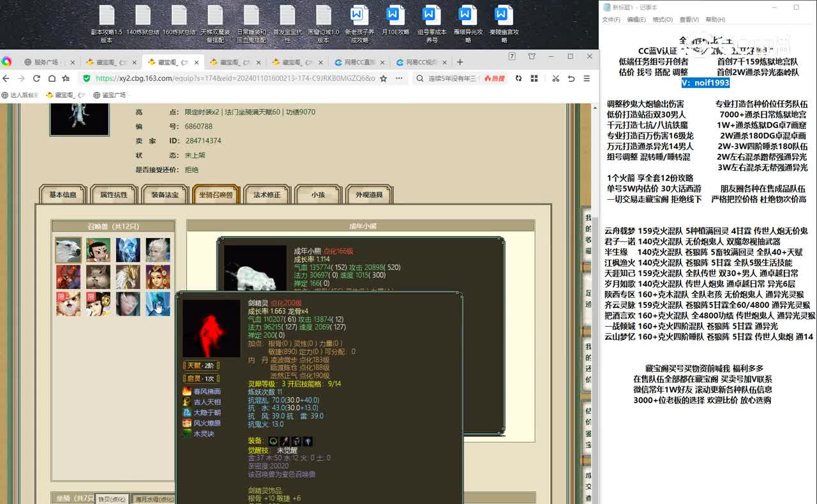Reload the page with refresh icon
The image size is (817, 504).
(36, 78)
